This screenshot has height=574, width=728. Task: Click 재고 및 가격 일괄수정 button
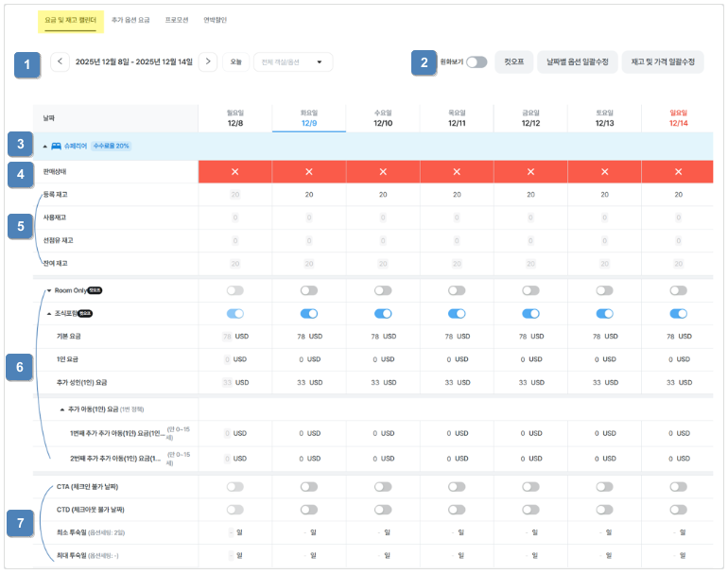[x=662, y=62]
